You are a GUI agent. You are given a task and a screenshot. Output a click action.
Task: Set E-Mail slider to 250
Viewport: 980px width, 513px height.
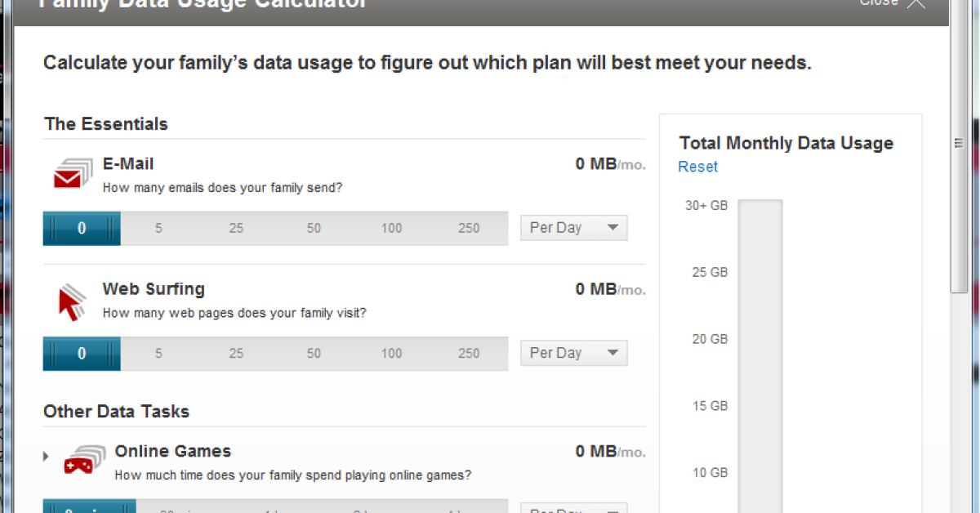tap(469, 229)
